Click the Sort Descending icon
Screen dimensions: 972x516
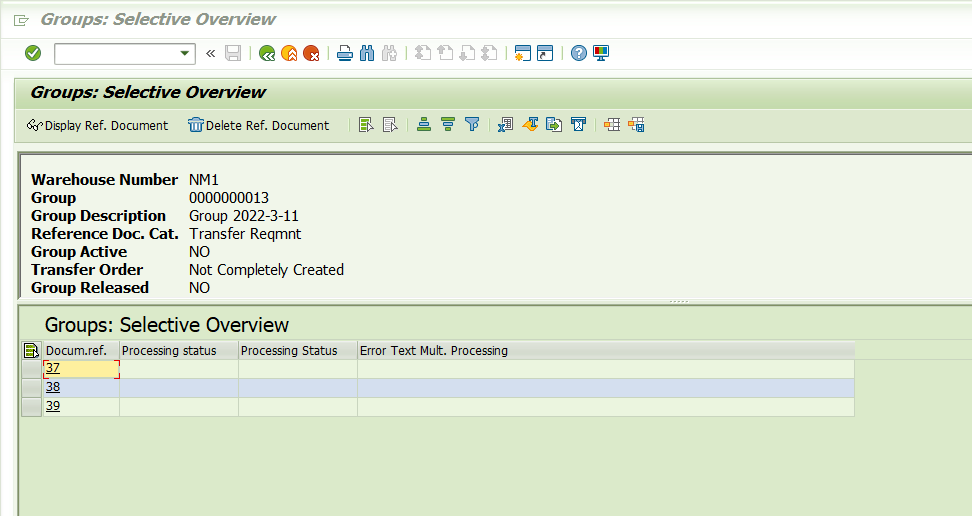click(x=448, y=125)
